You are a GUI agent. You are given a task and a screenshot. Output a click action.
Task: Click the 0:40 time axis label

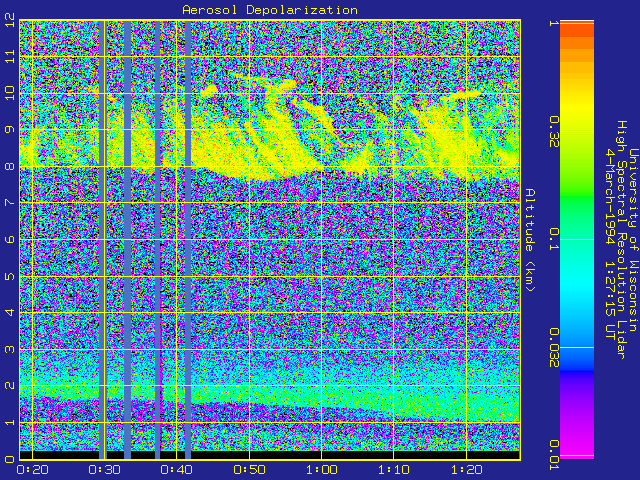pos(176,470)
